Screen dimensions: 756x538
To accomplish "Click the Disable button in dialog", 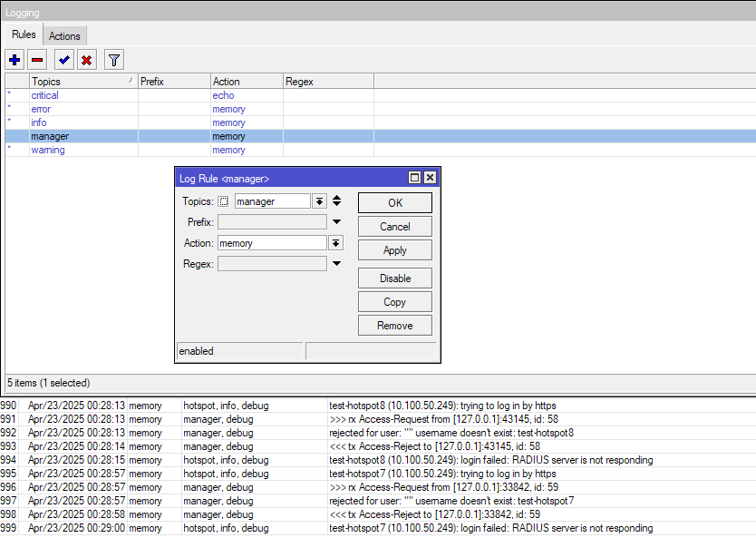I will coord(394,279).
